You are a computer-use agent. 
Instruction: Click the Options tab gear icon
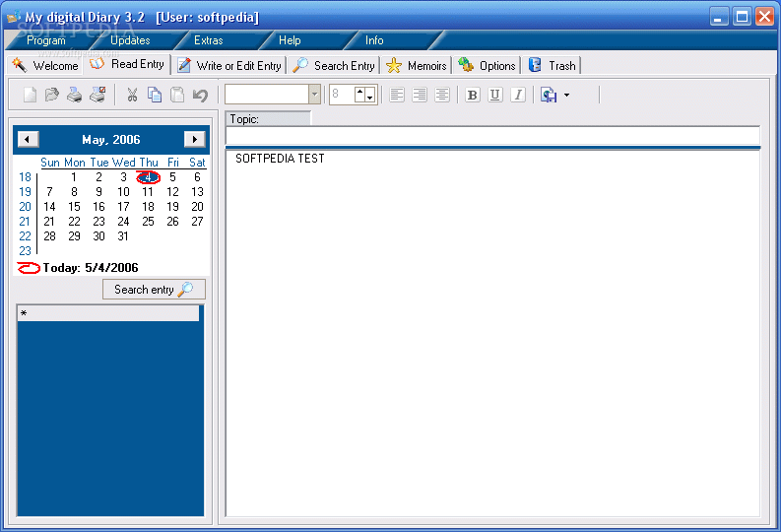click(466, 65)
